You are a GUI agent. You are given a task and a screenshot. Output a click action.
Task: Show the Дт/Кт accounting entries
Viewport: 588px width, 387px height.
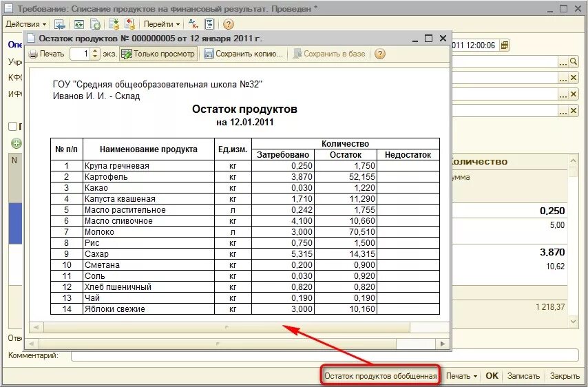click(x=193, y=24)
